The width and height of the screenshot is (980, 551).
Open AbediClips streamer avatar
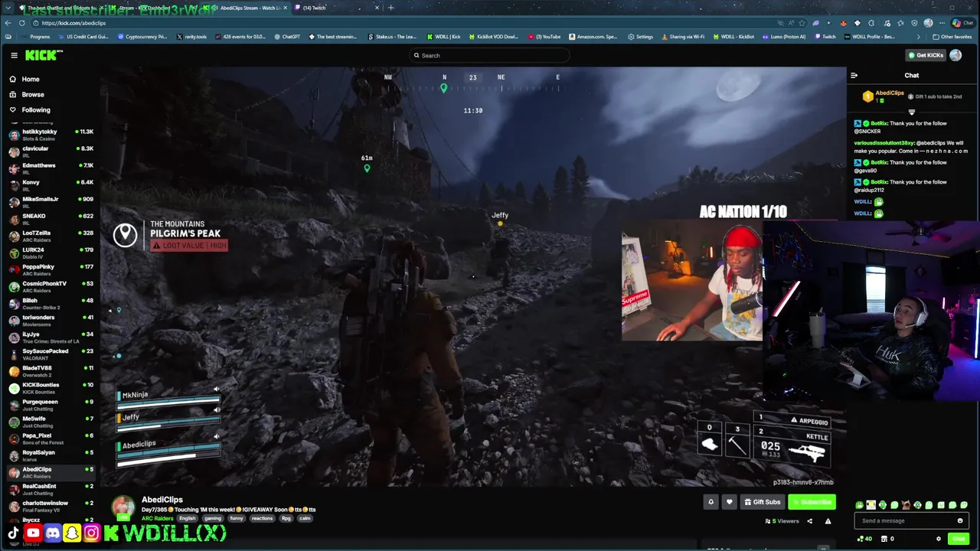122,507
